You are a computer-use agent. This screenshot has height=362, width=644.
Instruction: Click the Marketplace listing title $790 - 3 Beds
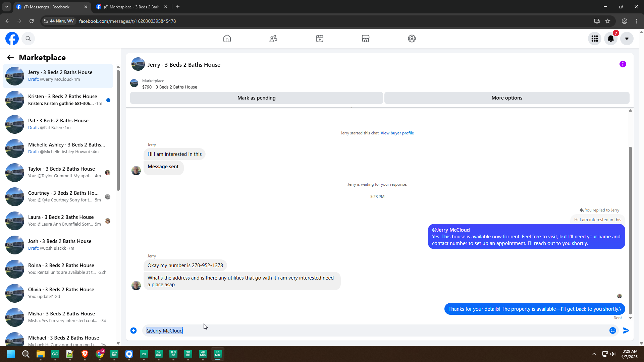pos(170,87)
